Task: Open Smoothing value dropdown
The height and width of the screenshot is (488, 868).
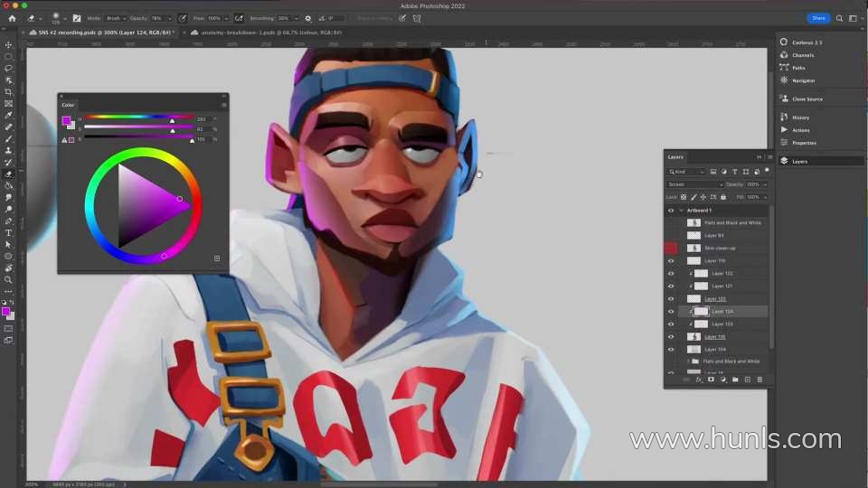Action: coord(297,18)
